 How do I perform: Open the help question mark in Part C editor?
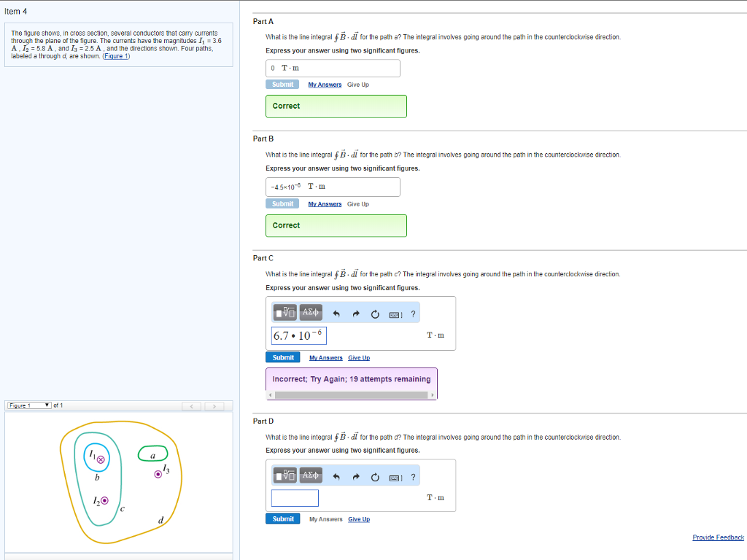pyautogui.click(x=413, y=314)
